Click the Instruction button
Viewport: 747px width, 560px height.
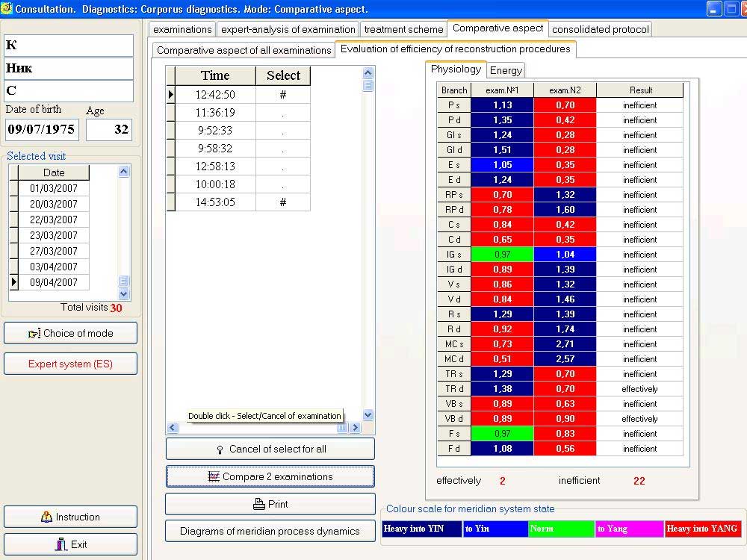[70, 517]
